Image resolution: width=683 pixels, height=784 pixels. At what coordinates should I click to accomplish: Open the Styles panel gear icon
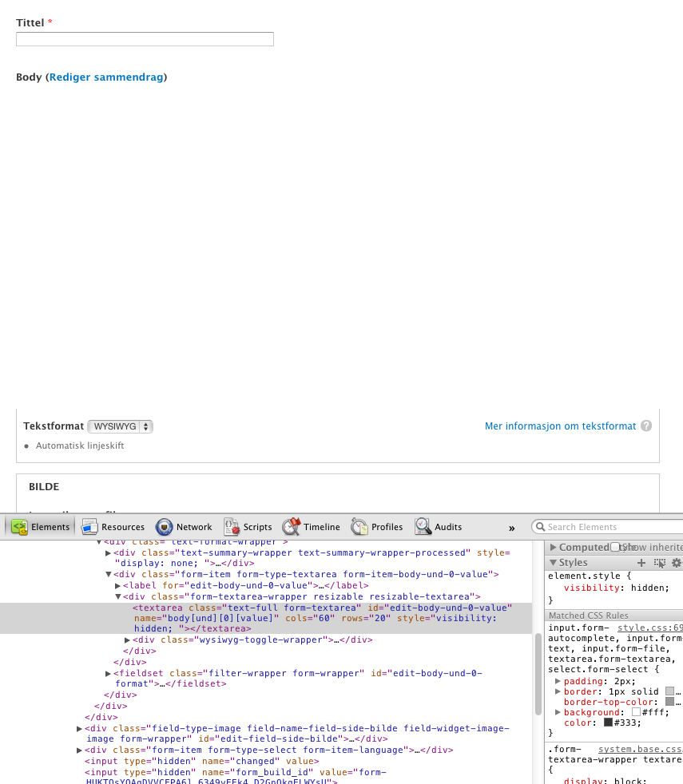pyautogui.click(x=676, y=563)
